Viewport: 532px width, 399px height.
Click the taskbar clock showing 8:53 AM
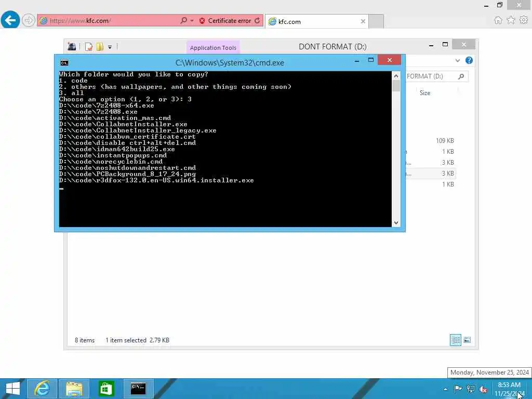(509, 389)
